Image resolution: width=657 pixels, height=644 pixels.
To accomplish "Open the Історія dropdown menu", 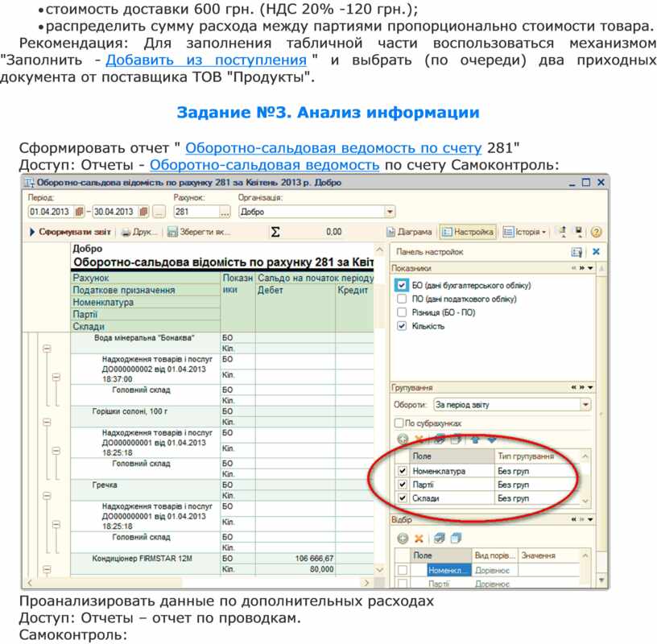I will (x=526, y=232).
